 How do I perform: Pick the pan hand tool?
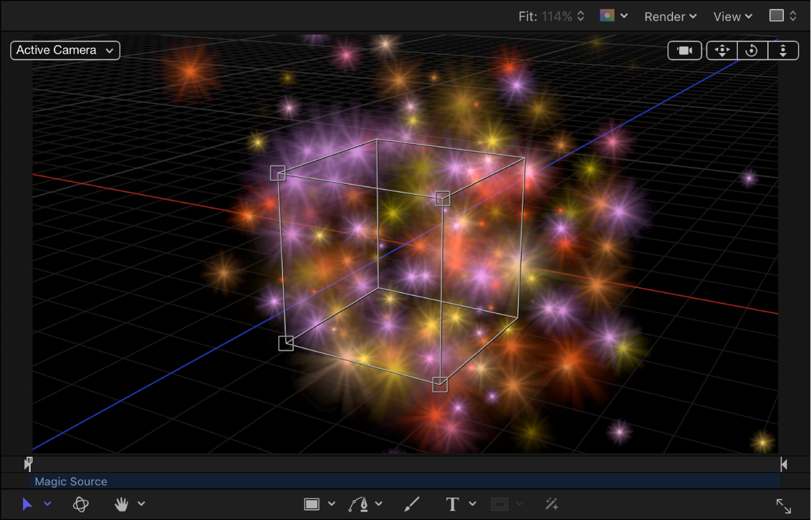[x=121, y=504]
